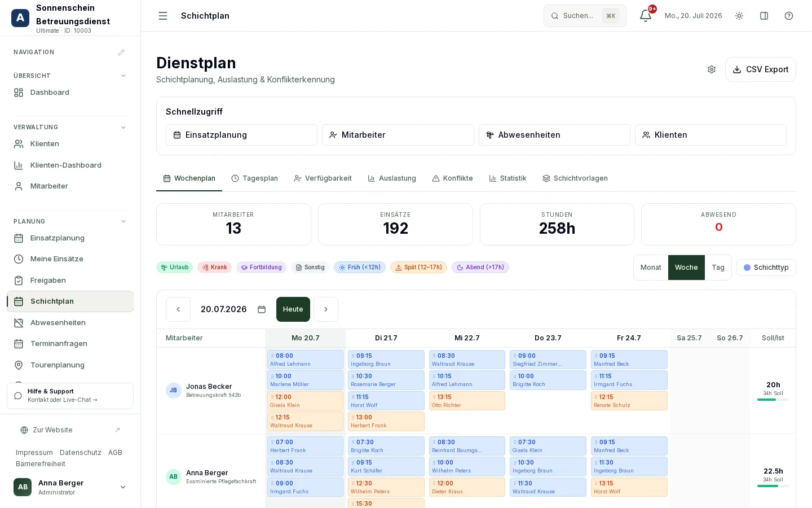Open Tourenplanung in sidebar
812x508 pixels.
(70, 365)
